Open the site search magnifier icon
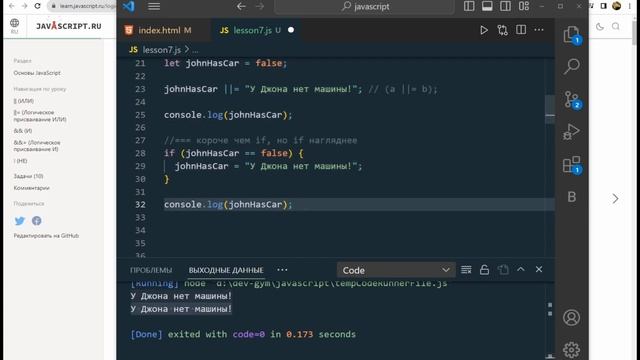 tap(616, 27)
